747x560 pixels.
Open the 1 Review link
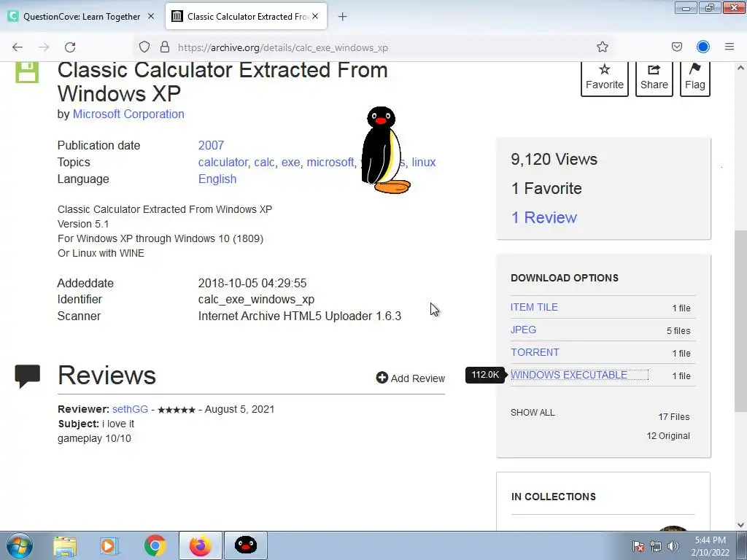tap(544, 217)
